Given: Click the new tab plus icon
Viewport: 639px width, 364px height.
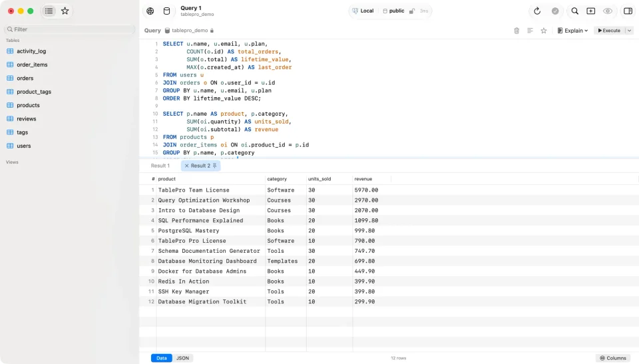Looking at the screenshot, I should [x=591, y=11].
